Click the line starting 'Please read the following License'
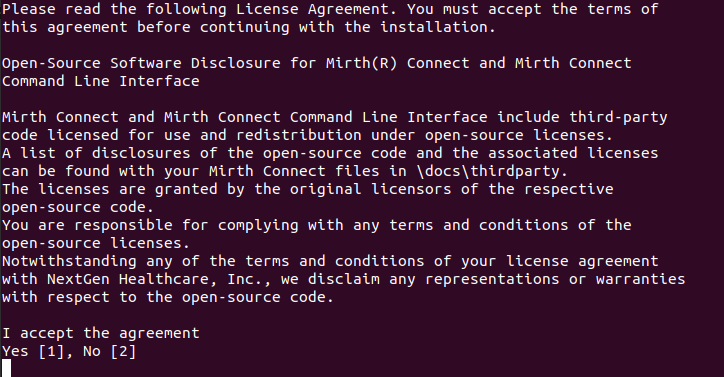724x377 pixels. pyautogui.click(x=330, y=9)
